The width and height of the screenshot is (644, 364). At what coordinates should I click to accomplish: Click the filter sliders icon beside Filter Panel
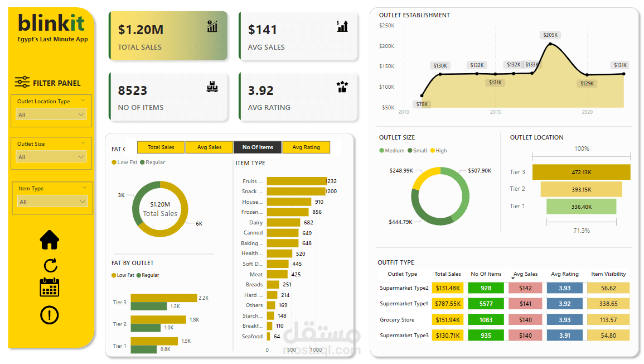[22, 82]
